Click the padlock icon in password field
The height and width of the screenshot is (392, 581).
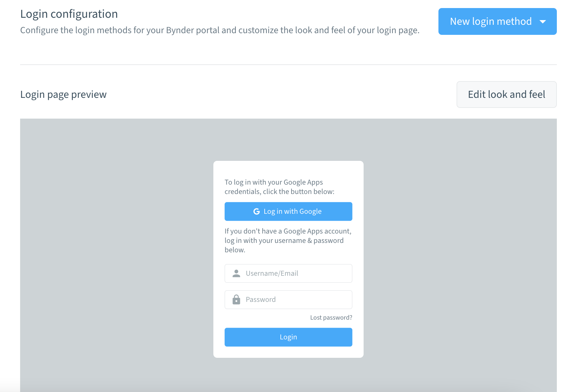(236, 300)
